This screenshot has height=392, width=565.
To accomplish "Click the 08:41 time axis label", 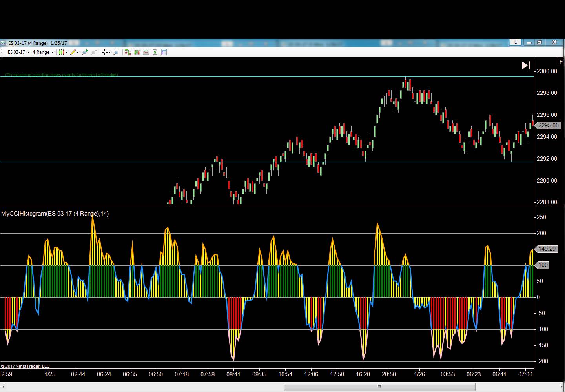I will (x=233, y=374).
